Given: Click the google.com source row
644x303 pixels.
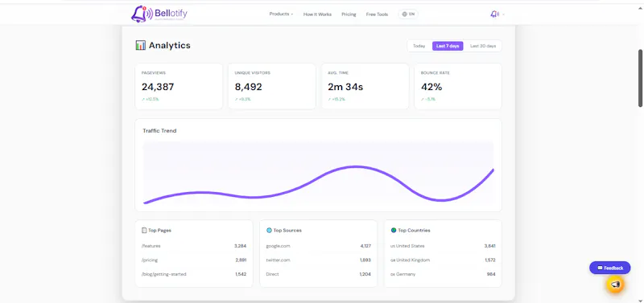Looking at the screenshot, I should pyautogui.click(x=318, y=246).
